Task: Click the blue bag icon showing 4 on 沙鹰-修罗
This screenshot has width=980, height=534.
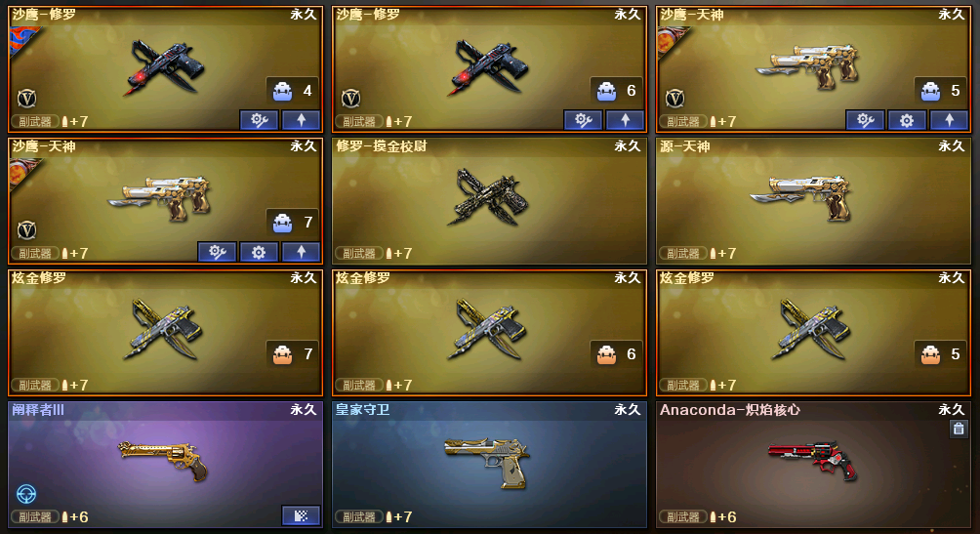Action: point(282,92)
